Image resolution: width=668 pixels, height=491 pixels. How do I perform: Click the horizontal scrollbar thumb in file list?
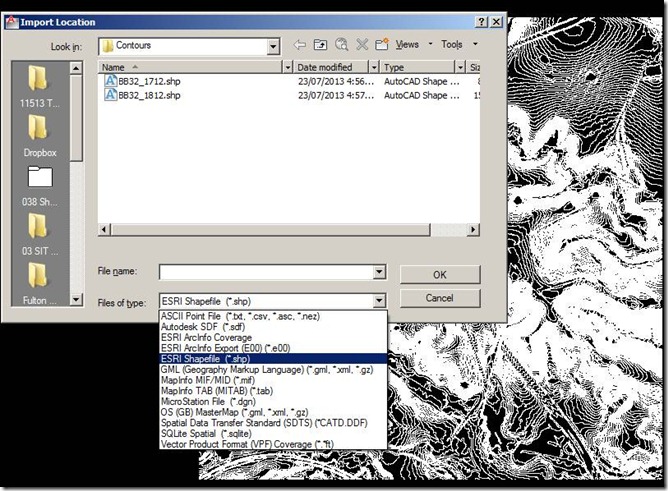(270, 230)
